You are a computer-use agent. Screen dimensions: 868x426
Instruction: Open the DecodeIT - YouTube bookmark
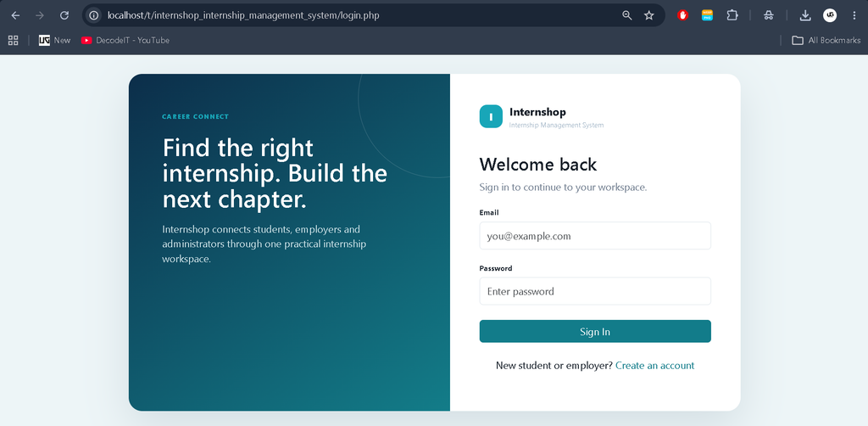tap(125, 41)
